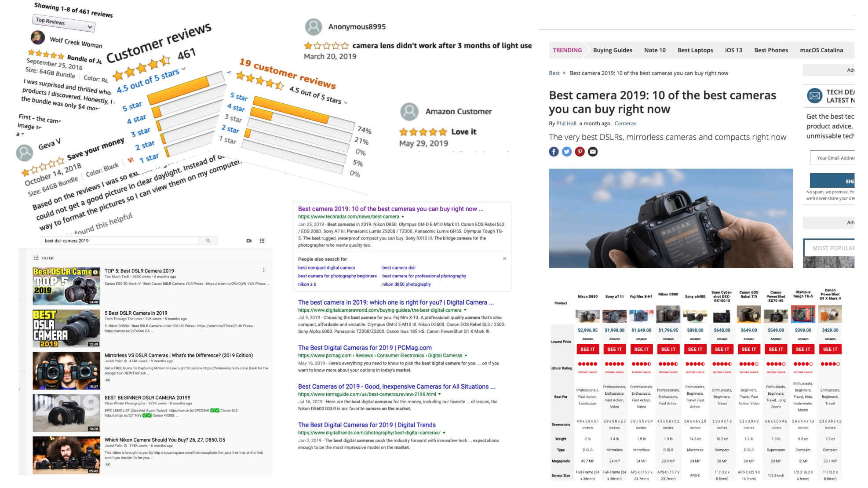Click the Tech Deals newsletter envelope icon
This screenshot has height=488, width=868.
pyautogui.click(x=814, y=95)
